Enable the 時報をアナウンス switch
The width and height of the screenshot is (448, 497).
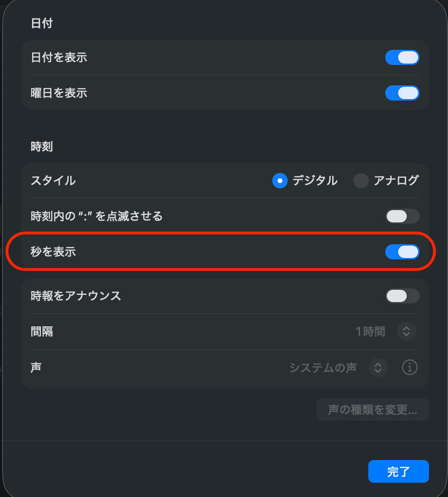pyautogui.click(x=402, y=296)
